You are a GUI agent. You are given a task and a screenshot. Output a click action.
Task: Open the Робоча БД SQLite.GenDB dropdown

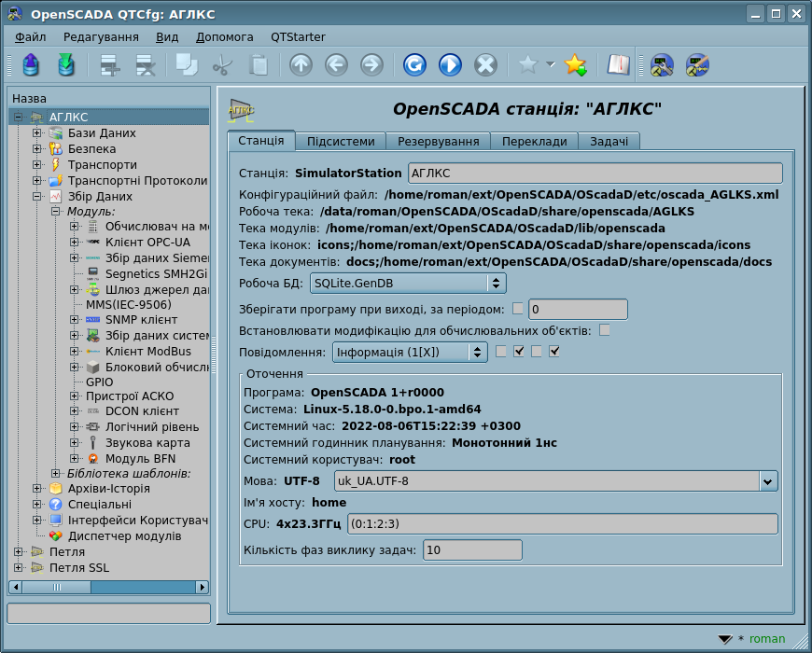[408, 283]
